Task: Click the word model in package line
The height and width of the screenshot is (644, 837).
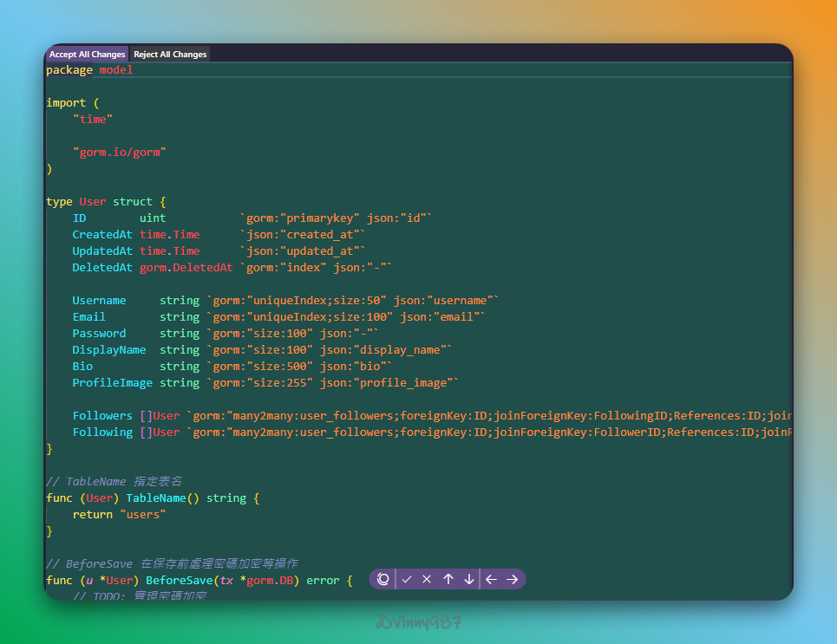Action: 116,69
